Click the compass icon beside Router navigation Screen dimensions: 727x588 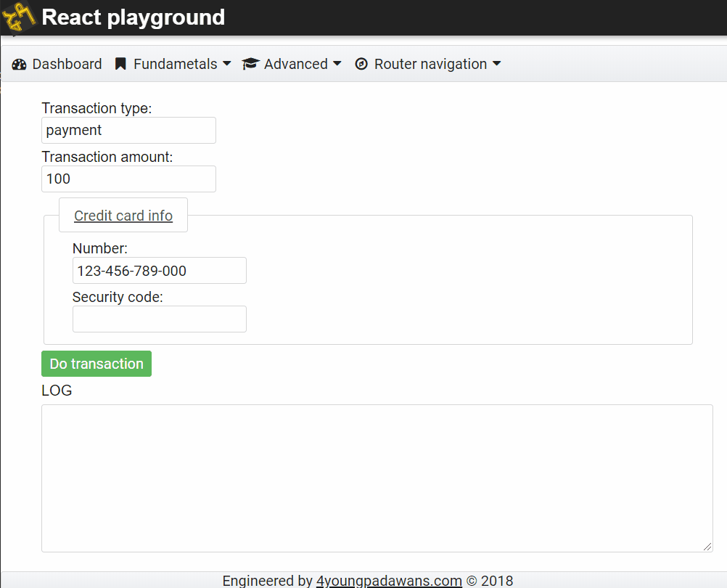[x=361, y=64]
